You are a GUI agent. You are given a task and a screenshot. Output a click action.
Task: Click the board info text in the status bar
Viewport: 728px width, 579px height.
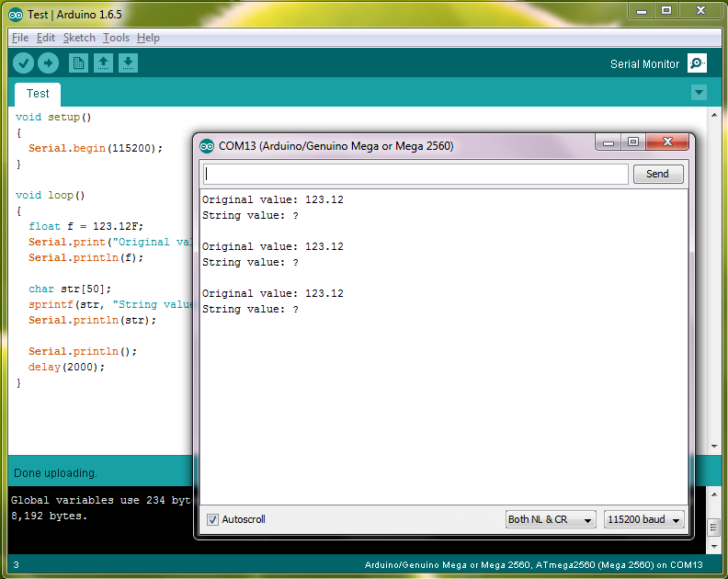click(x=533, y=565)
